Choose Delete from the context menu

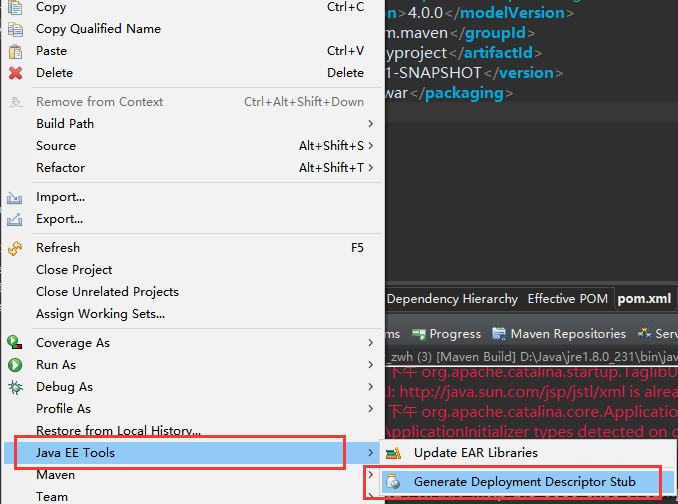coord(54,73)
